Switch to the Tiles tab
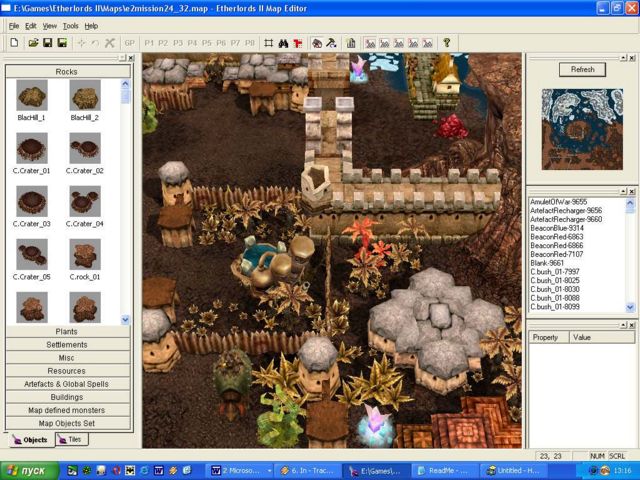This screenshot has width=640, height=480. click(x=71, y=439)
